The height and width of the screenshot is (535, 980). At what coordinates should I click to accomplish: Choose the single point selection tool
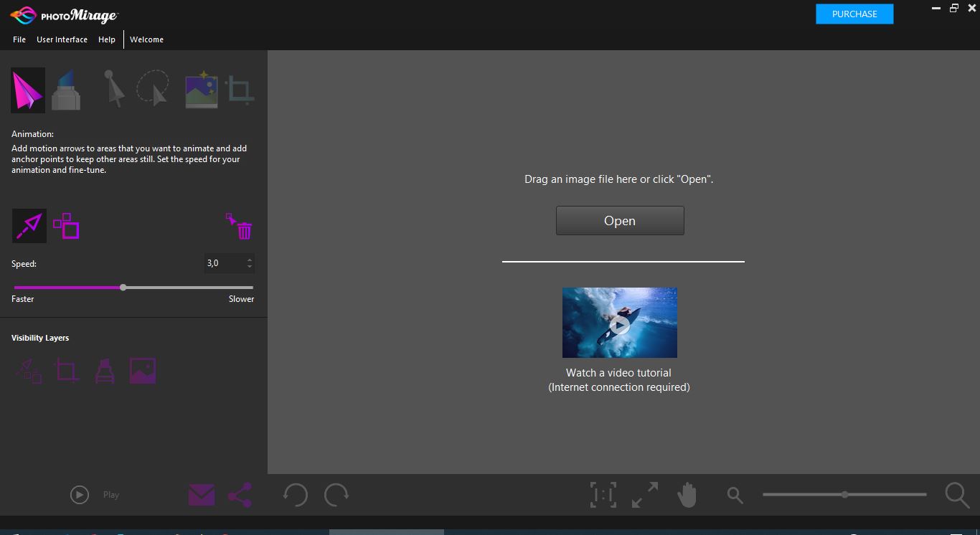click(113, 89)
